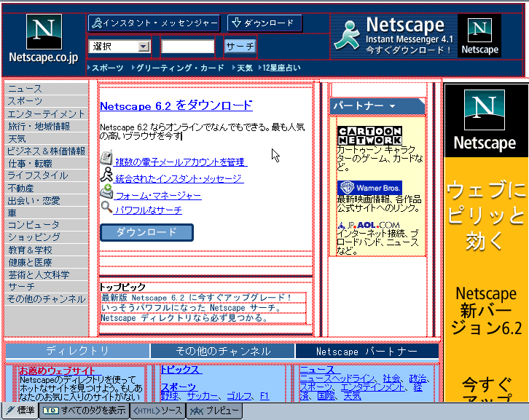Screen dimensions: 529x420
Task: Click the magnifying glass search icon
Action: coord(106,207)
